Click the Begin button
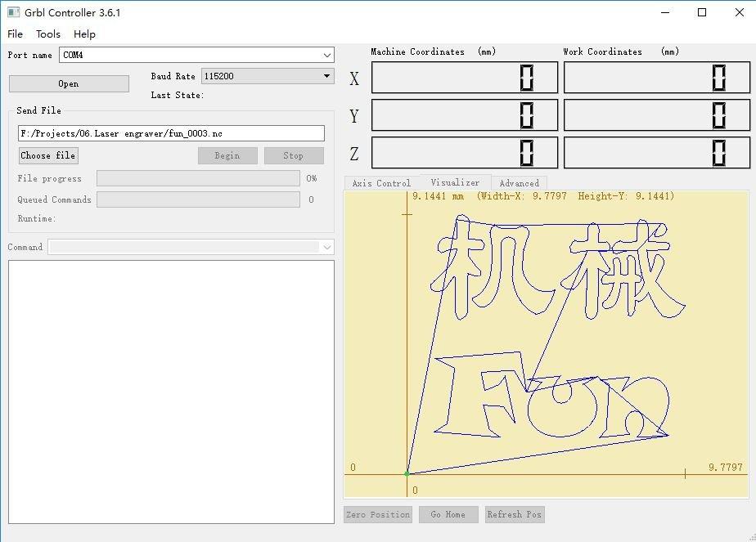This screenshot has height=542, width=756. point(227,155)
